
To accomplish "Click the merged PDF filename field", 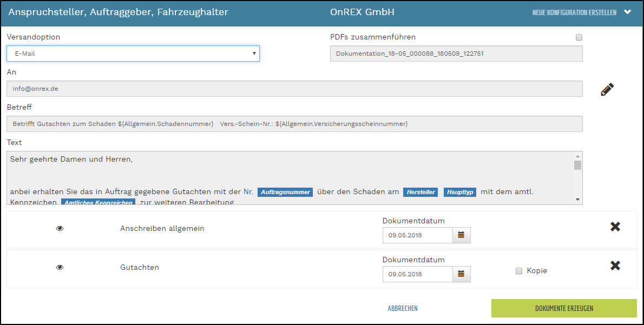I will pyautogui.click(x=456, y=54).
